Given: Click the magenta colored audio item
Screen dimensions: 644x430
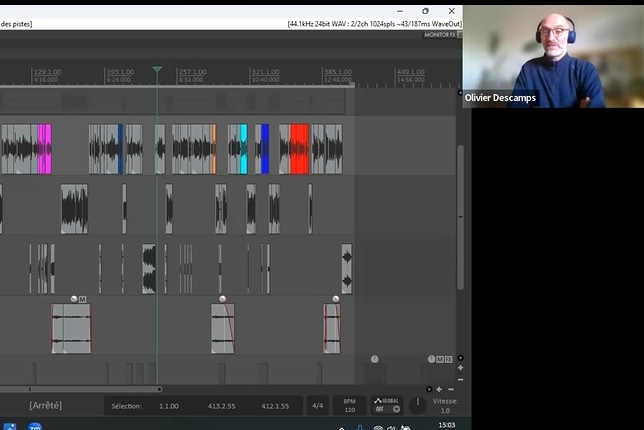Looking at the screenshot, I should [x=44, y=149].
